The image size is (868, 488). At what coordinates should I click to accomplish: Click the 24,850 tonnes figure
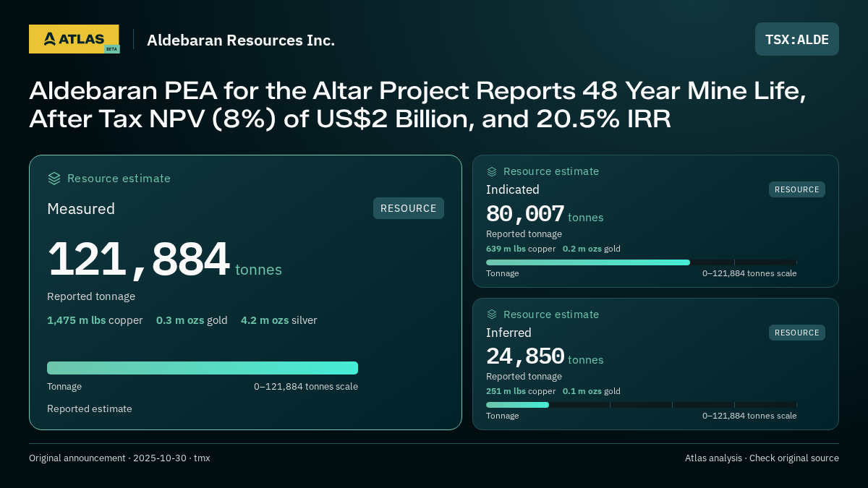coord(545,356)
